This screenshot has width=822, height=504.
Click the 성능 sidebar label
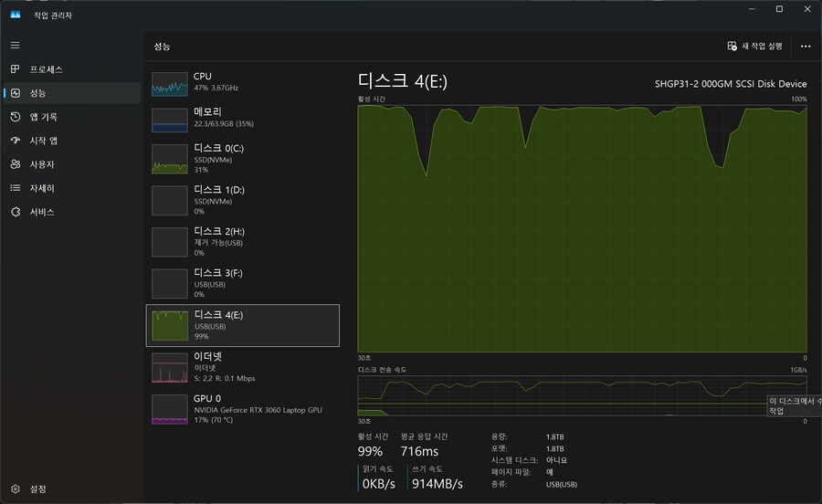coord(37,93)
